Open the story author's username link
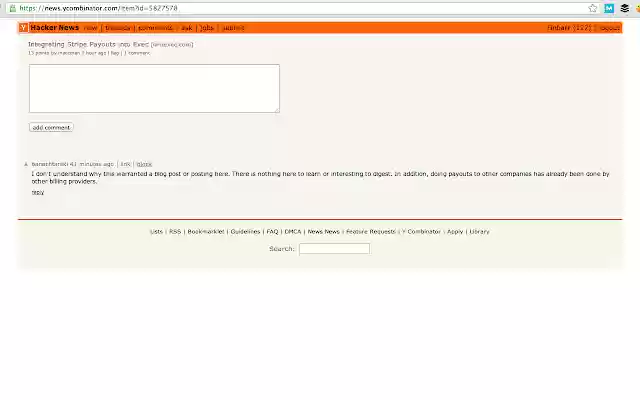 [69, 53]
